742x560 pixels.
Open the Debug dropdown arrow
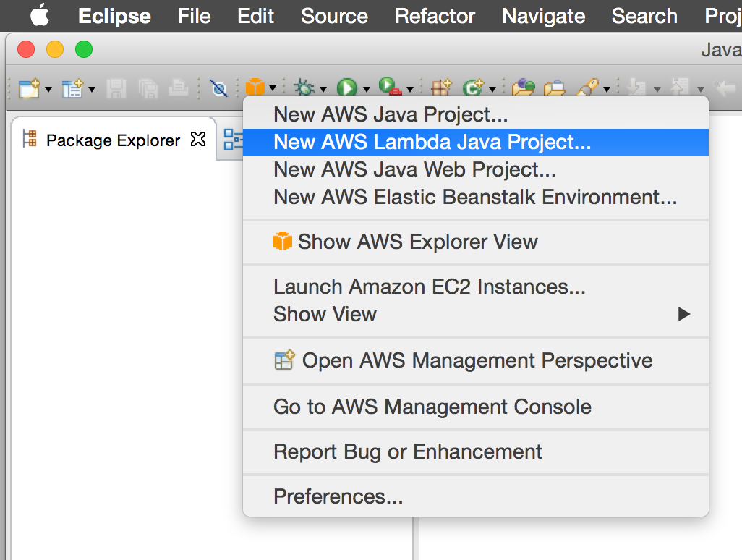click(x=323, y=90)
